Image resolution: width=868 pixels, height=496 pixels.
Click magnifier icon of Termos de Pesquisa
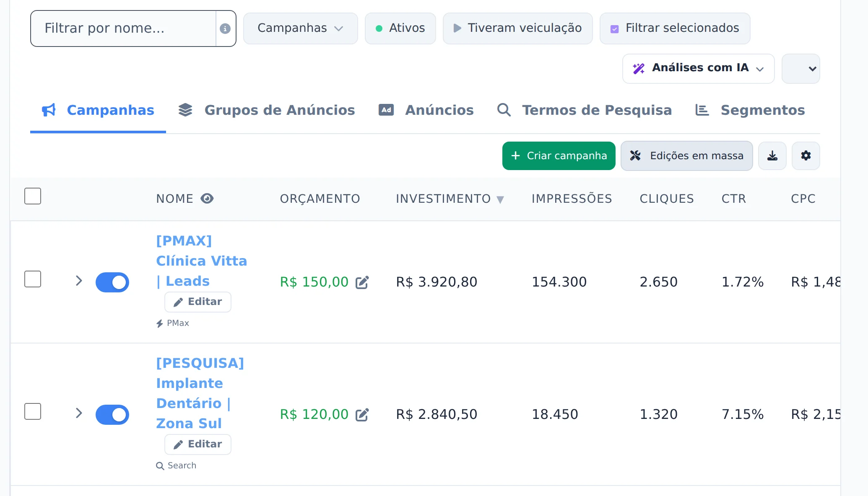pyautogui.click(x=504, y=110)
